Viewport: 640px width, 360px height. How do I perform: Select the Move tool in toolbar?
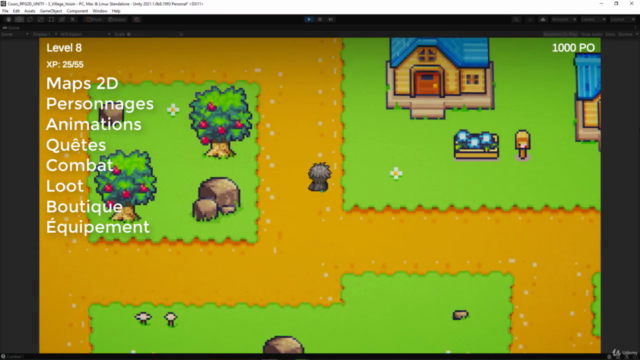[x=19, y=20]
